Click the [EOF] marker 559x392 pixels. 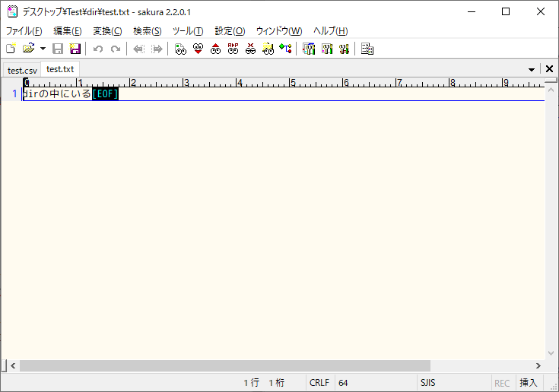pyautogui.click(x=105, y=94)
